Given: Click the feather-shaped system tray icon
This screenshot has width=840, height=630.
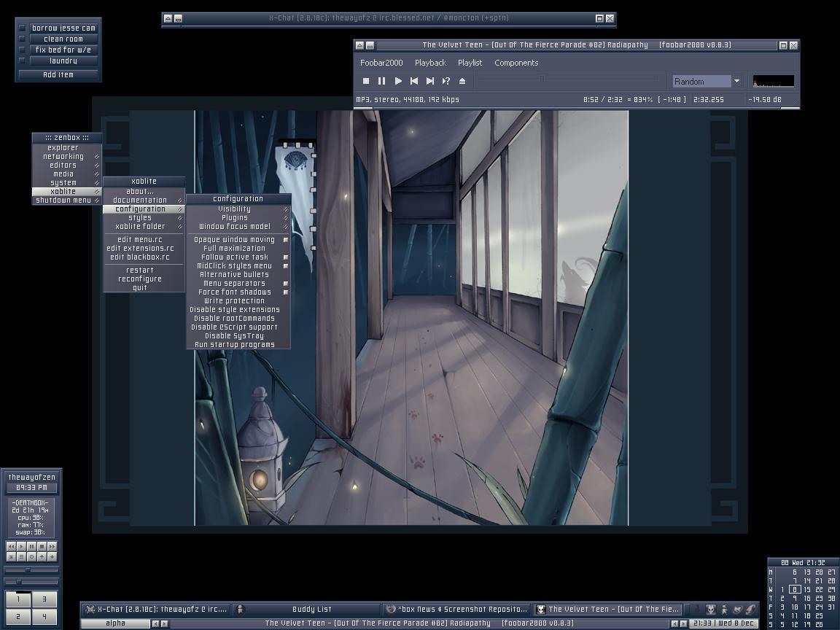Looking at the screenshot, I should tap(750, 609).
